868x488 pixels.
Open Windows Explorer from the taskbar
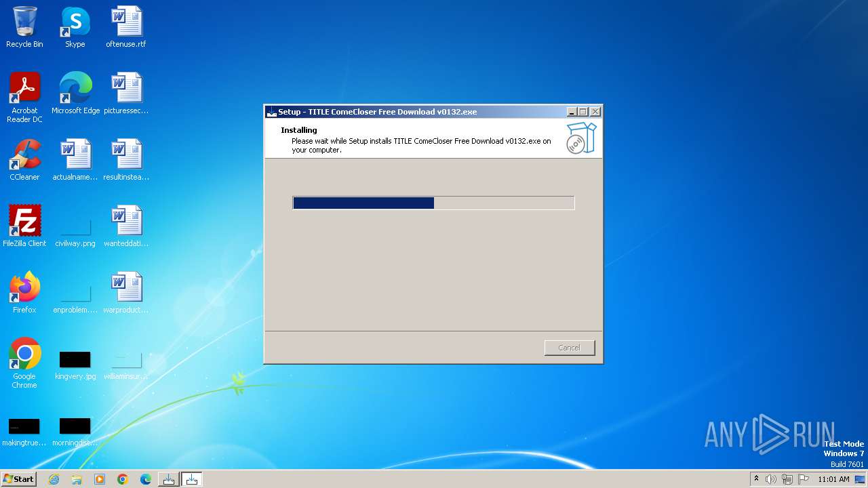tap(77, 479)
